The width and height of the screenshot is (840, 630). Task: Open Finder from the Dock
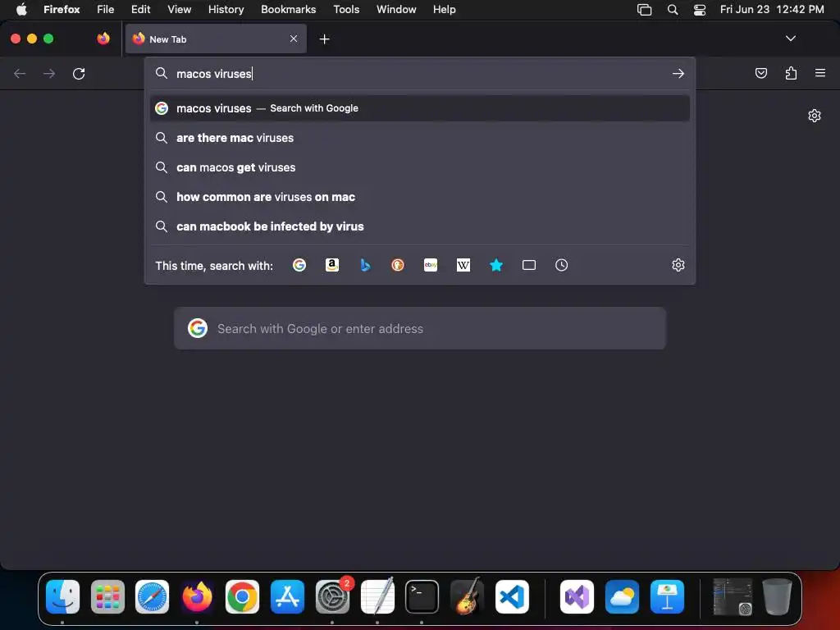[62, 596]
